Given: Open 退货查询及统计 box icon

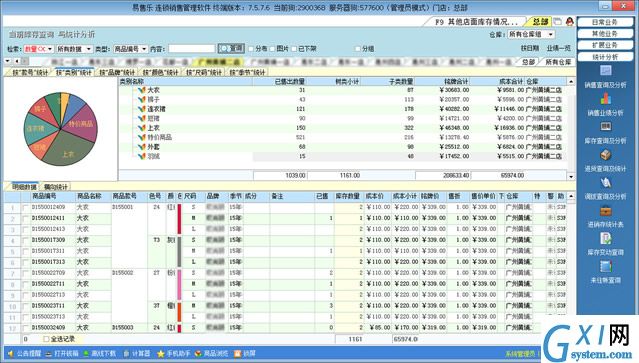Looking at the screenshot, I should 605,155.
